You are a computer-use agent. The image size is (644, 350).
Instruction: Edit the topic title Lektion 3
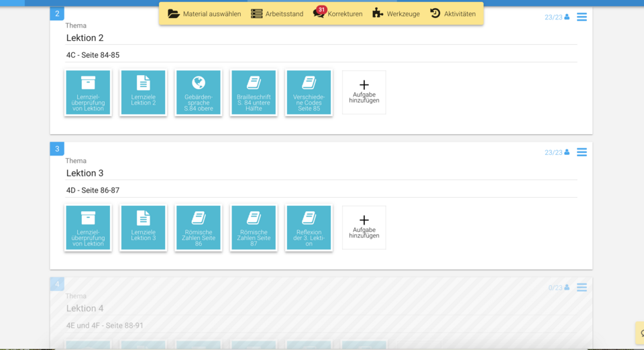[321, 173]
